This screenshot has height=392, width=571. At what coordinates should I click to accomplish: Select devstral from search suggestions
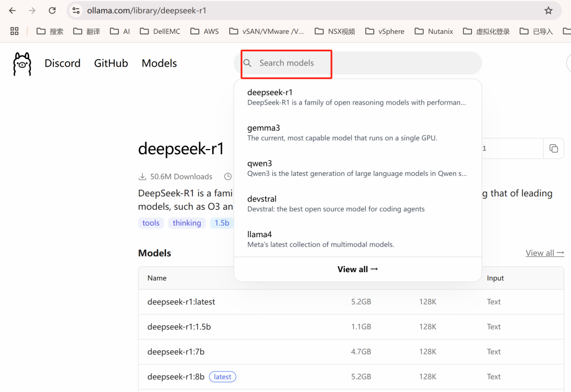click(357, 204)
